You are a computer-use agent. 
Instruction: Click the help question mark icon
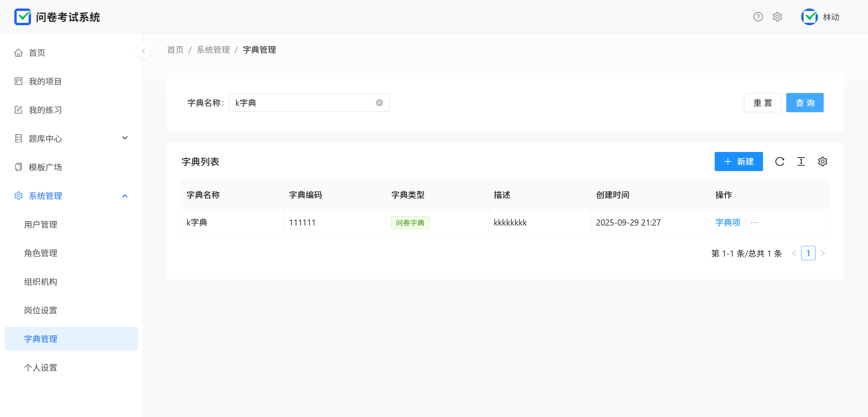point(758,17)
